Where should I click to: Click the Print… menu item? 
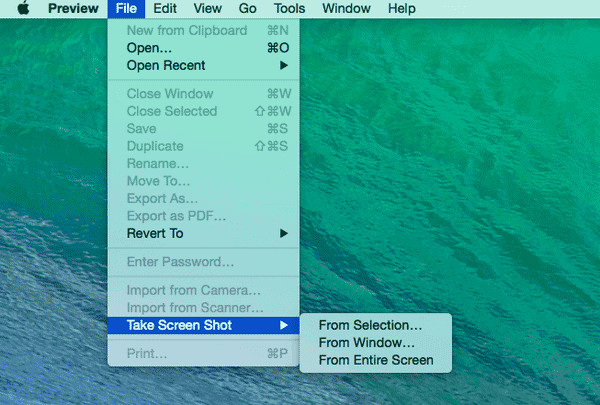click(147, 353)
